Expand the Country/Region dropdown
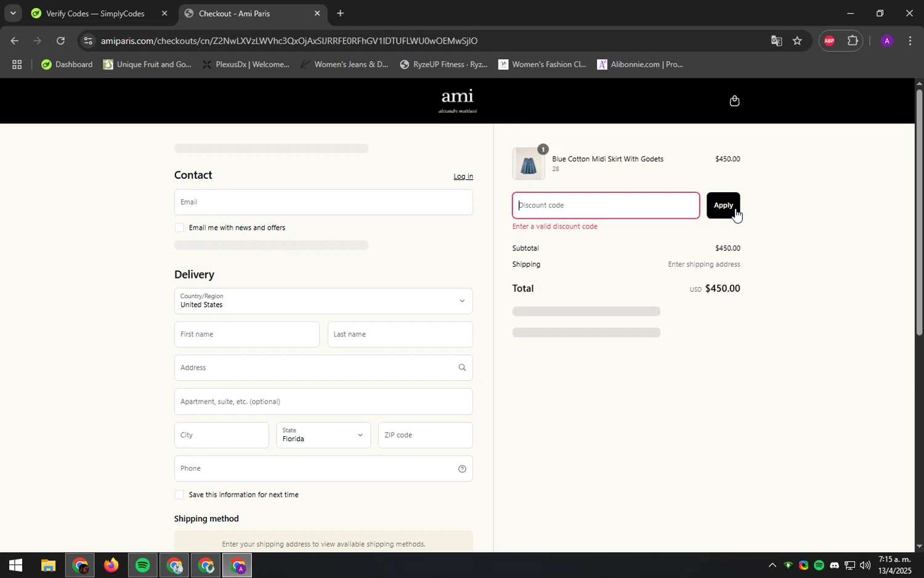Screen dimensions: 924x578 (323, 301)
